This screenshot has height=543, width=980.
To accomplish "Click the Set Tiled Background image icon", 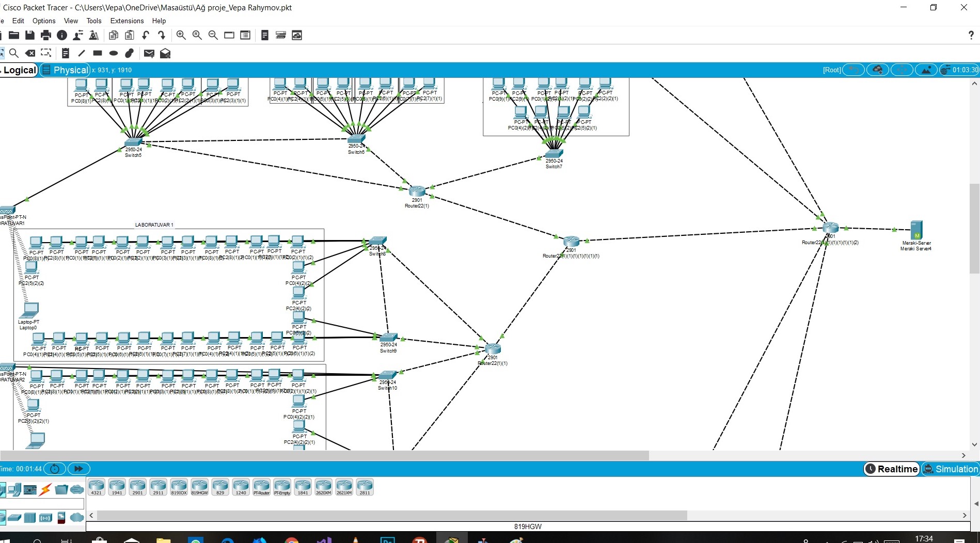I will coord(926,70).
